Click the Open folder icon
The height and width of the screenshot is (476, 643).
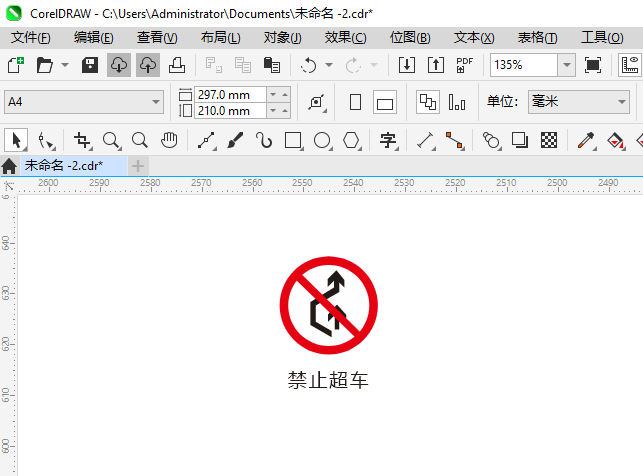44,65
